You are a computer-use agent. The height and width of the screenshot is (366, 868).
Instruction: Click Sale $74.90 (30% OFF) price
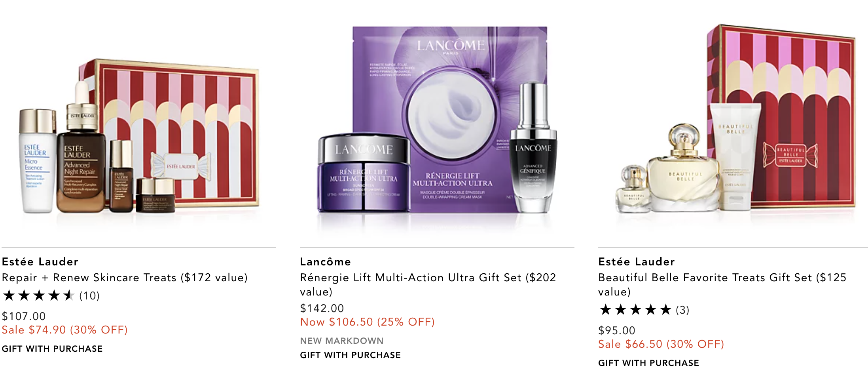click(x=65, y=330)
